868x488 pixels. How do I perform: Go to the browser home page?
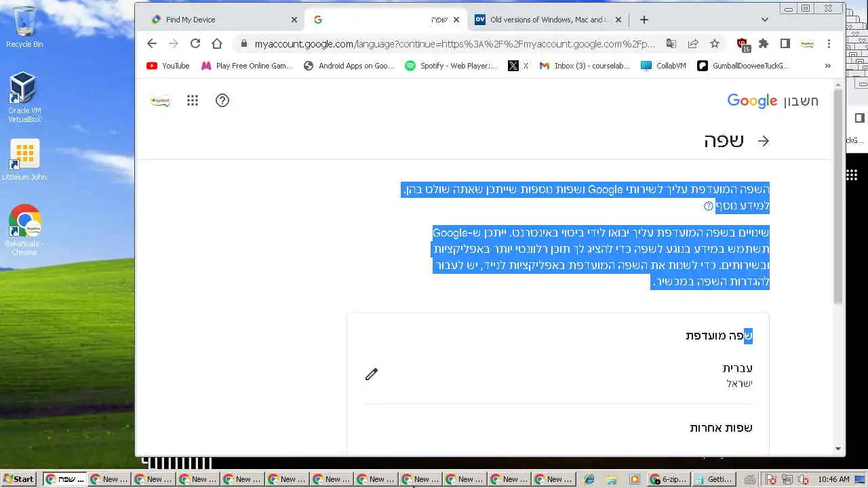coord(217,43)
